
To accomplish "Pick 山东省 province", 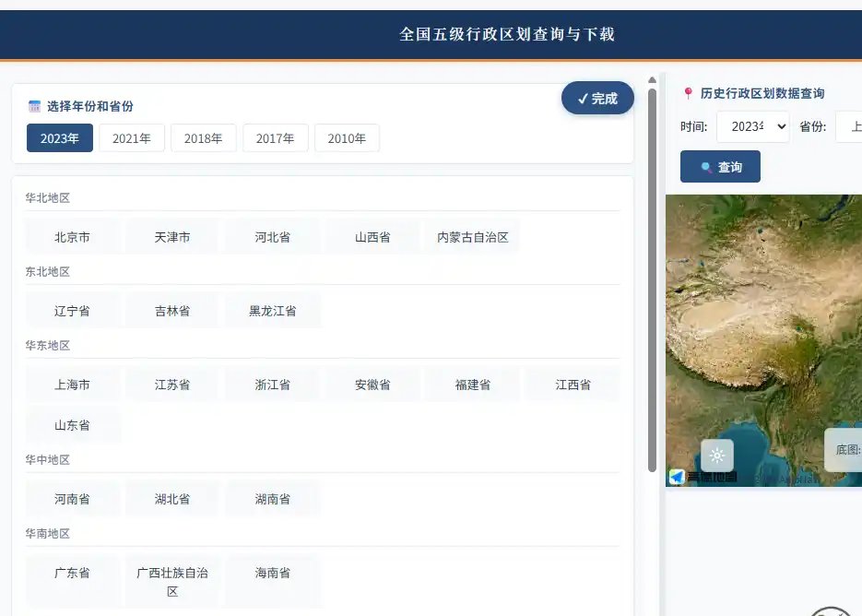I will (x=72, y=425).
